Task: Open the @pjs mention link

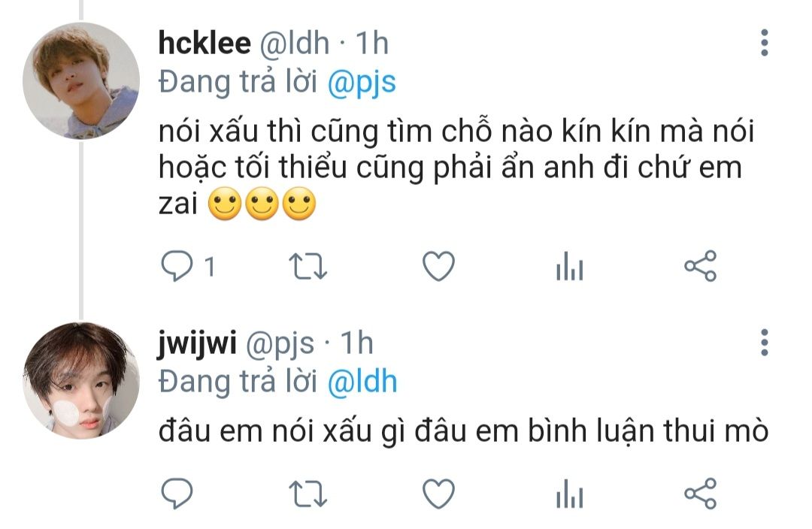Action: pyautogui.click(x=362, y=83)
